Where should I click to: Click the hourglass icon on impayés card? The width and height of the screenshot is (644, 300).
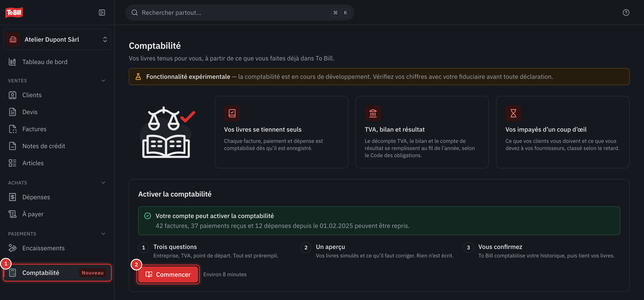pyautogui.click(x=513, y=113)
